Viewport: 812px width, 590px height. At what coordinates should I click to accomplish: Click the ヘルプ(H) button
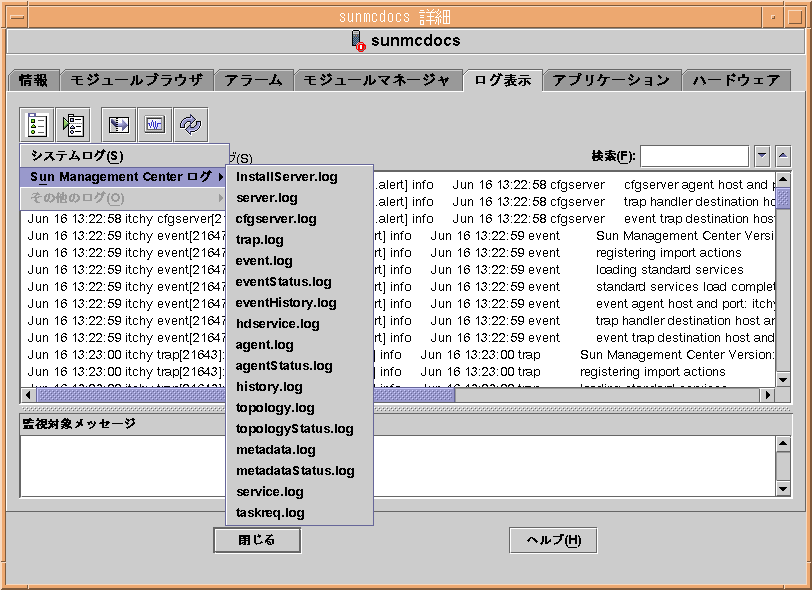point(553,540)
